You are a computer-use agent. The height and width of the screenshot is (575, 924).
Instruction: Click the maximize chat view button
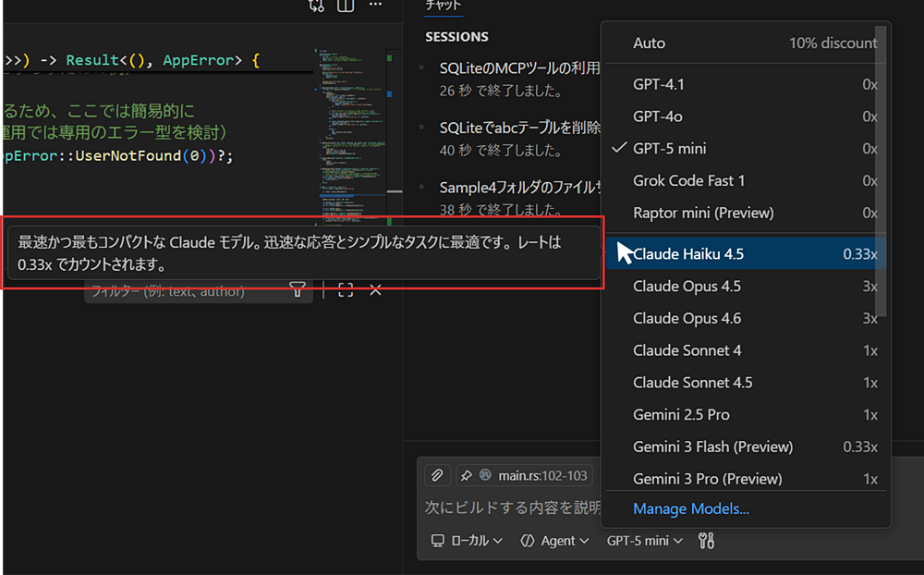[x=346, y=290]
